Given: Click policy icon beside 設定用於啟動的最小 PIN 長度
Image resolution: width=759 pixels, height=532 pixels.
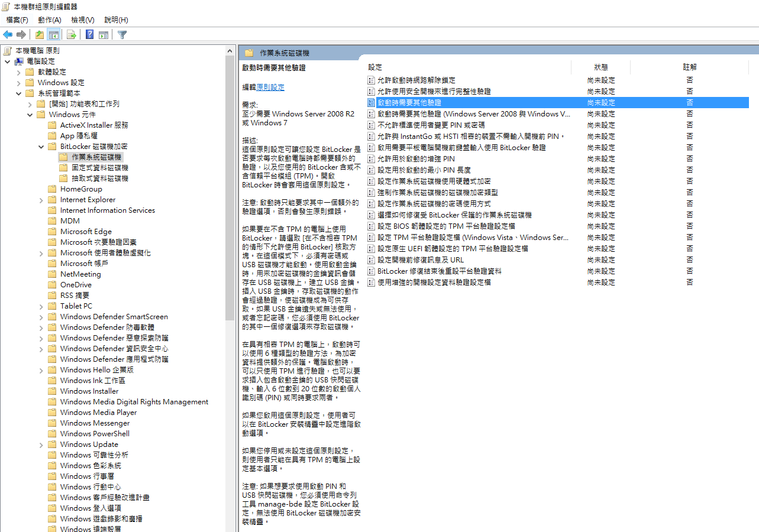Looking at the screenshot, I should (x=372, y=170).
